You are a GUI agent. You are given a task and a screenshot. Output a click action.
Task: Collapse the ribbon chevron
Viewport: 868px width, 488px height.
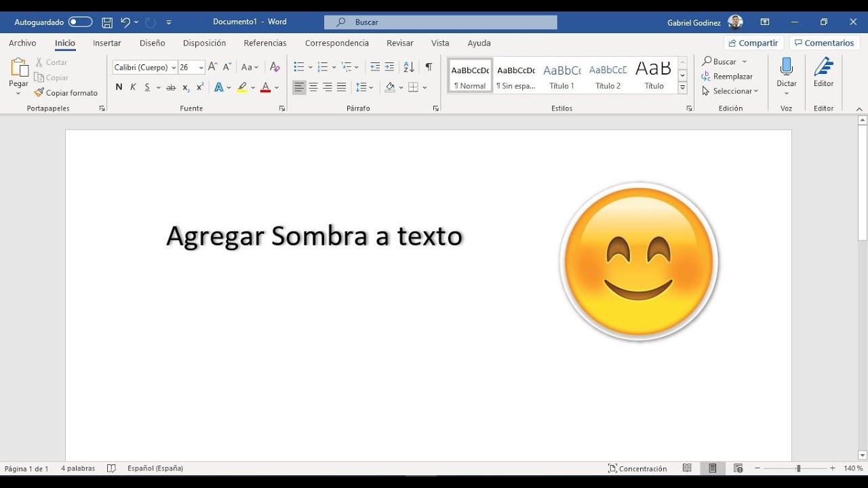pos(860,108)
